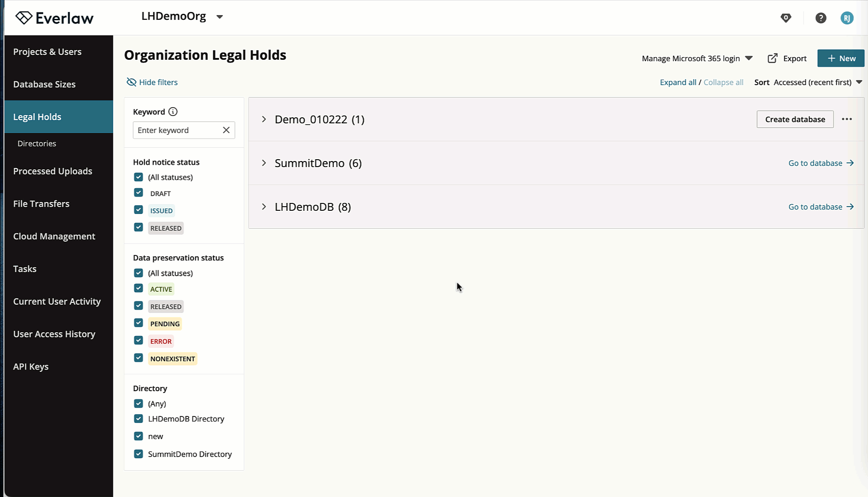Uncheck SummitDemo Directory checkbox
The height and width of the screenshot is (497, 868).
(x=139, y=454)
